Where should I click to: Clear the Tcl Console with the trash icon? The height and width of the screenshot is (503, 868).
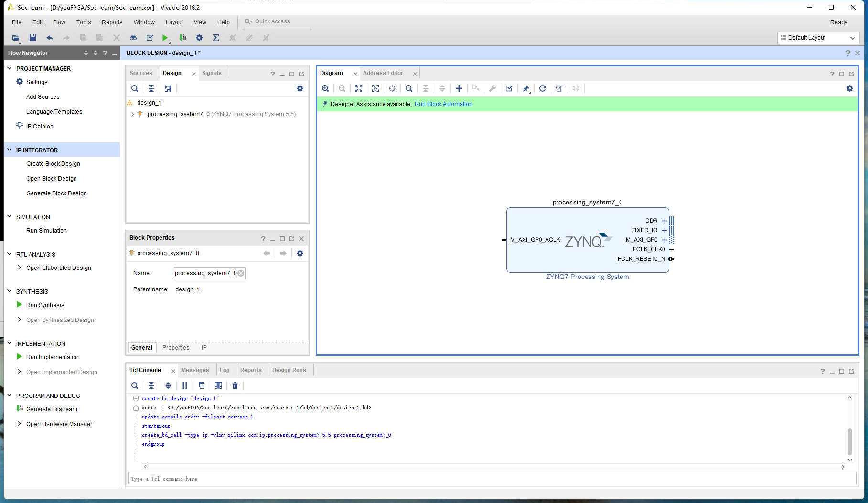coord(235,385)
